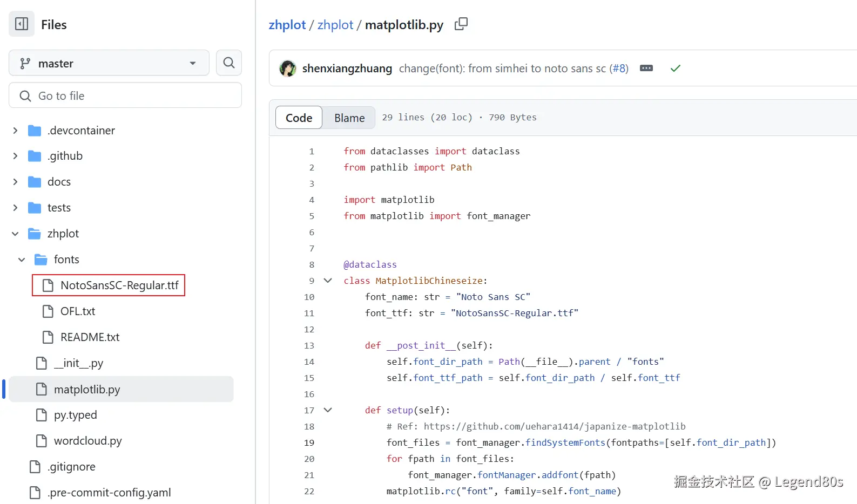The width and height of the screenshot is (857, 504).
Task: Click the git branch icon on master button
Action: pyautogui.click(x=25, y=64)
